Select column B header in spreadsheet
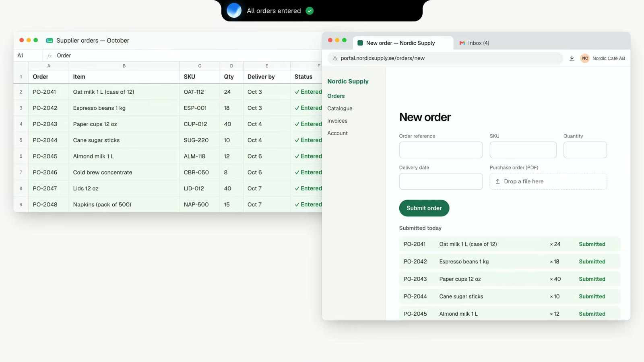 click(x=124, y=66)
